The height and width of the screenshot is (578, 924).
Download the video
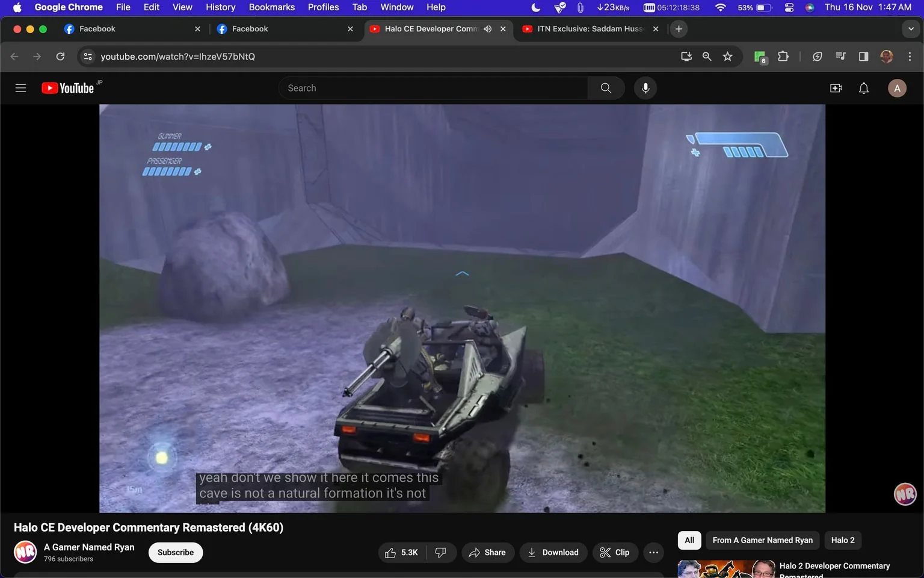[553, 553]
